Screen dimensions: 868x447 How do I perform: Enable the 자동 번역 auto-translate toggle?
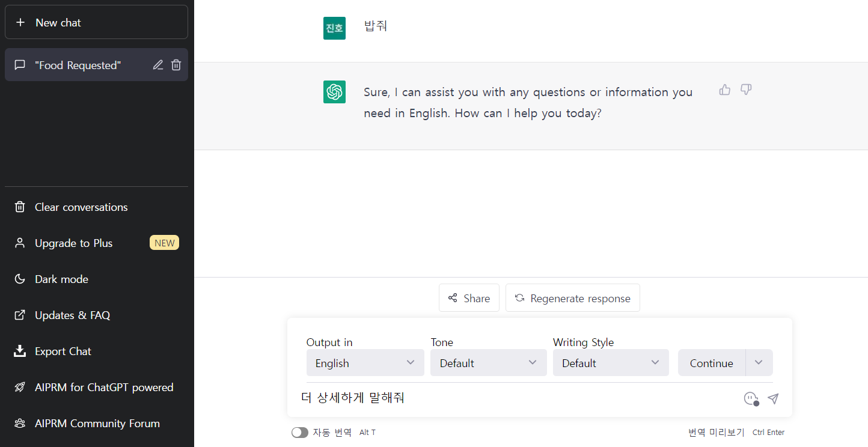click(x=299, y=432)
